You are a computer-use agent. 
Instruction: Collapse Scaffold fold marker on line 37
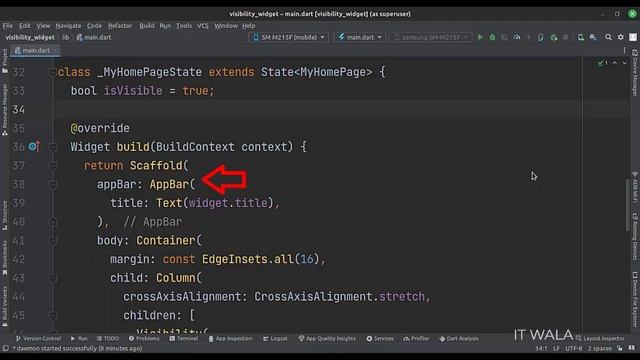53,166
